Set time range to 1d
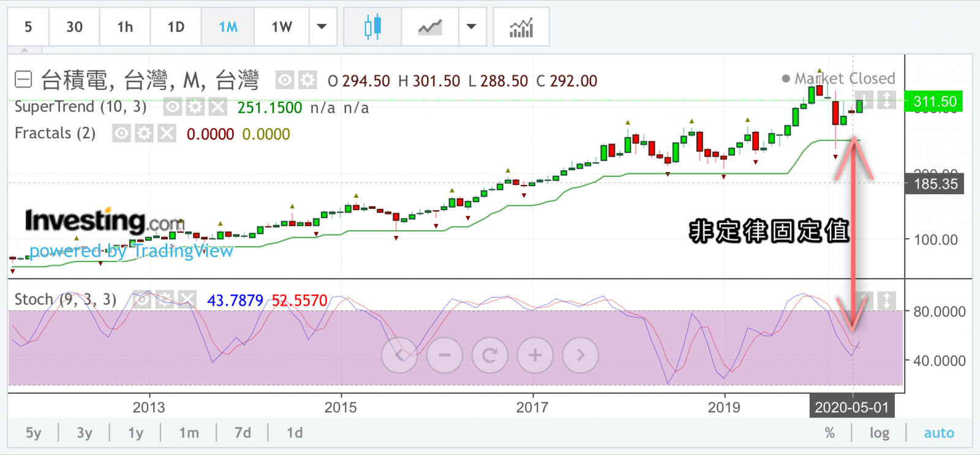Screen dimensions: 980x455 [x=295, y=433]
